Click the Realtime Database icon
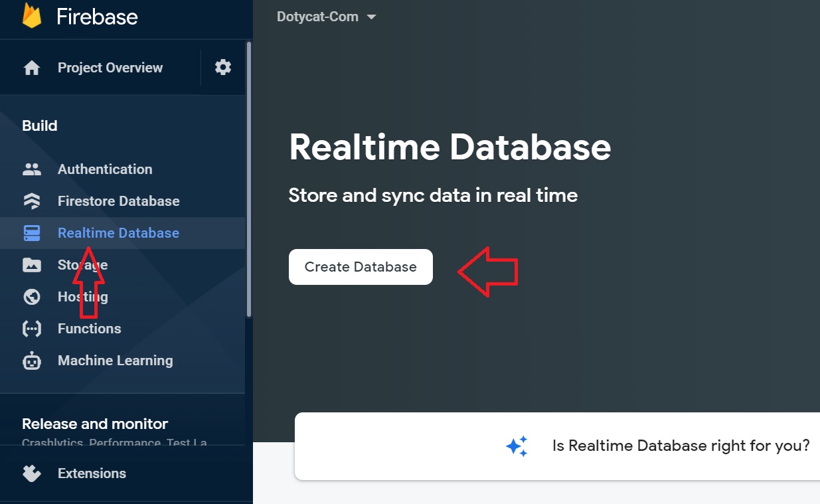820x504 pixels. point(32,233)
